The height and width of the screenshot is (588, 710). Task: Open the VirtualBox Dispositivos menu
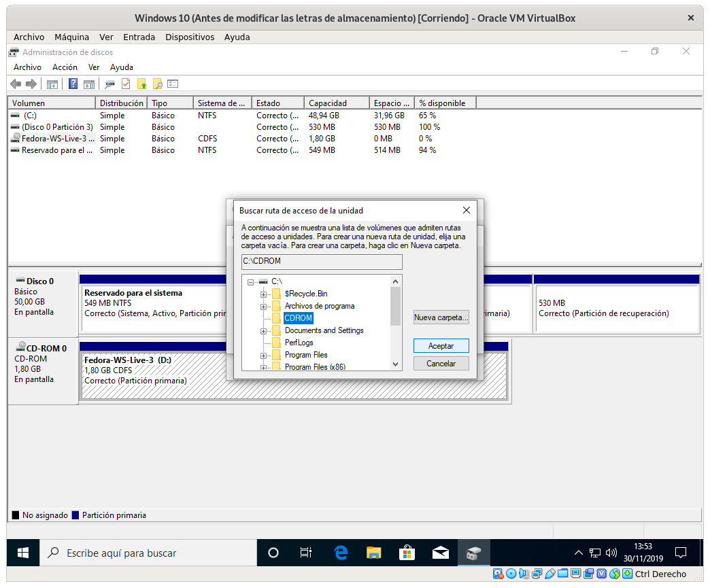point(190,37)
